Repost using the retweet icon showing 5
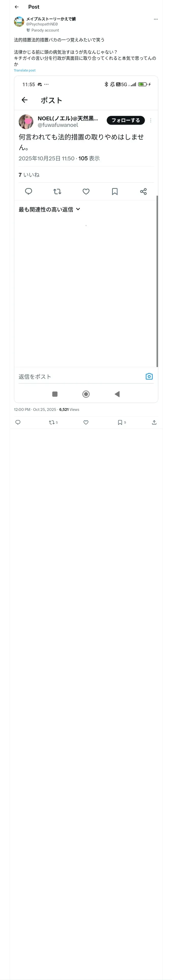172x980 pixels. (52, 422)
